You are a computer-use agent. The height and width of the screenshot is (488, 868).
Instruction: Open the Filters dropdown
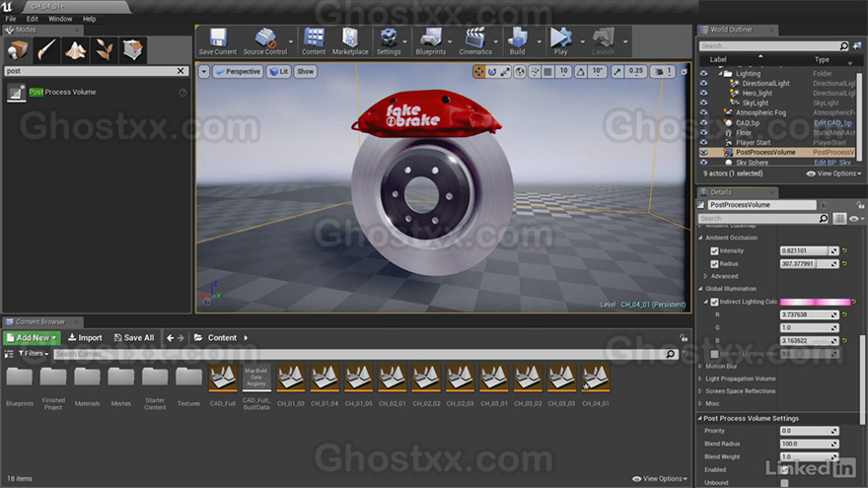pyautogui.click(x=34, y=353)
